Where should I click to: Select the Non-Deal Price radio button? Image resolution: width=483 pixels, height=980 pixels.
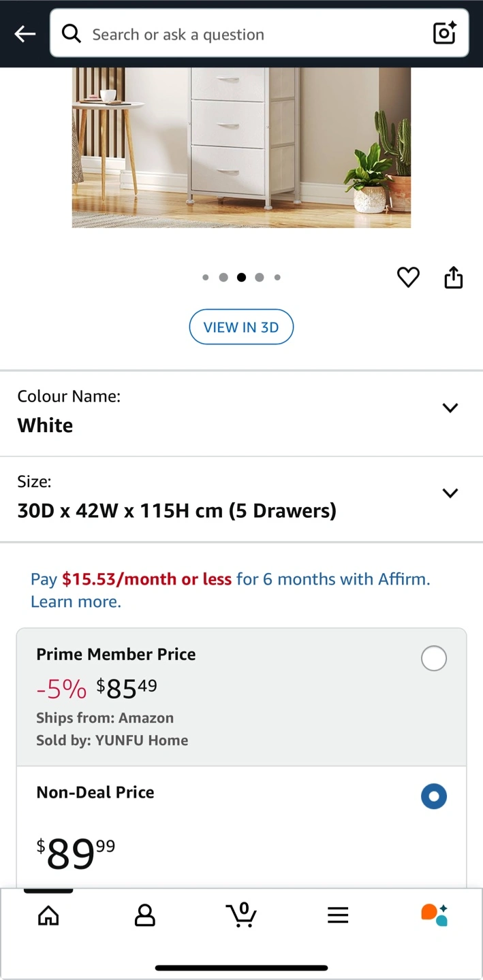point(434,796)
